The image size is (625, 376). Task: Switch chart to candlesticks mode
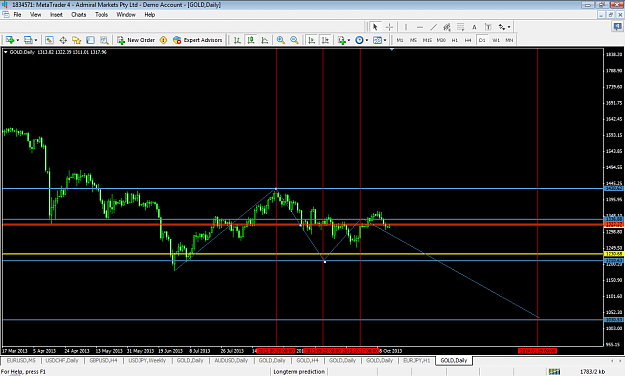point(251,40)
